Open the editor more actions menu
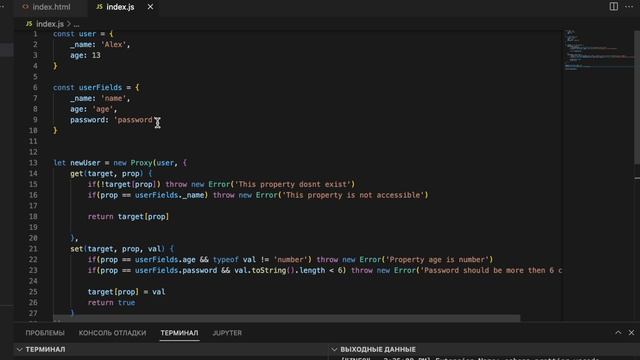Image resolution: width=640 pixels, height=360 pixels. (629, 7)
